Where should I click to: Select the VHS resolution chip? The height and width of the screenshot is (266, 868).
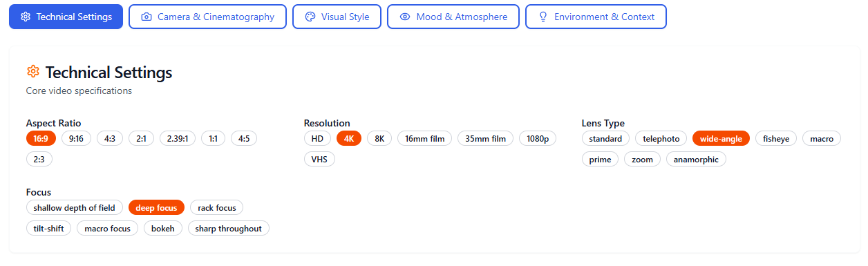(x=319, y=159)
